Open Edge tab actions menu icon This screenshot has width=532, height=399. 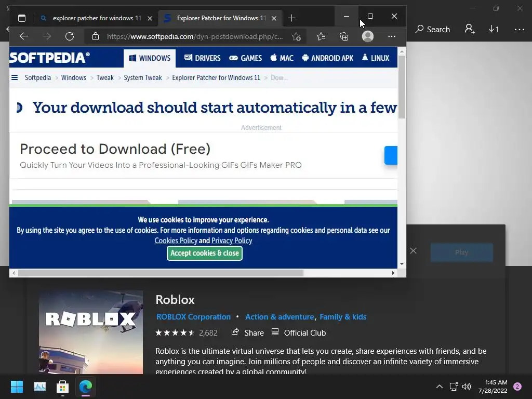pyautogui.click(x=22, y=18)
